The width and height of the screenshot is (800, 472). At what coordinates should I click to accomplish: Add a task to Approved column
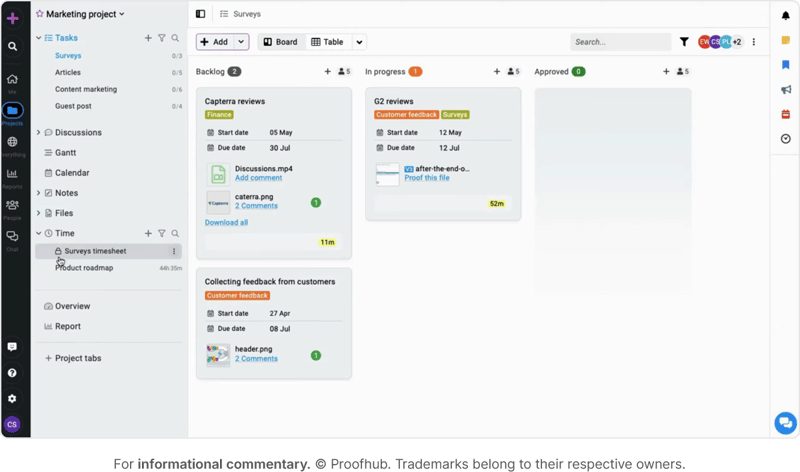pyautogui.click(x=666, y=71)
